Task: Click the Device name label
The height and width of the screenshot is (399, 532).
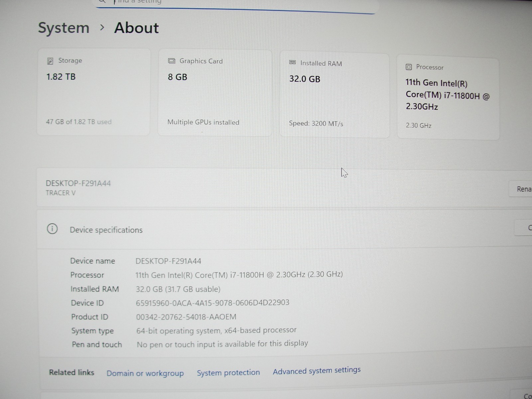Action: (x=92, y=261)
